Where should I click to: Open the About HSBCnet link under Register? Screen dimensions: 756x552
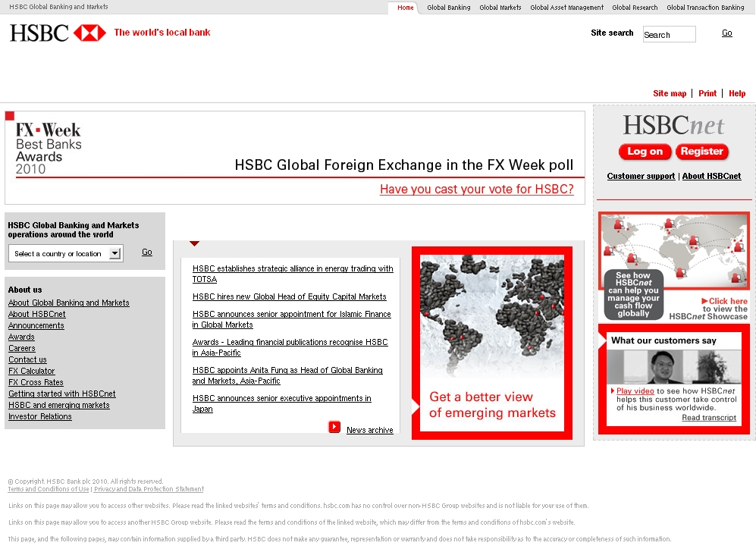(711, 176)
